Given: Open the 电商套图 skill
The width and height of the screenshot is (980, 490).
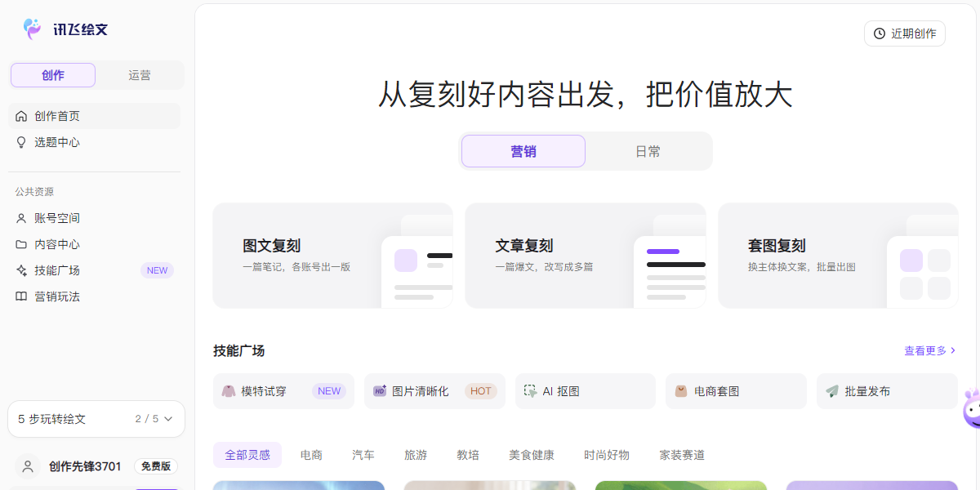Looking at the screenshot, I should pyautogui.click(x=736, y=391).
